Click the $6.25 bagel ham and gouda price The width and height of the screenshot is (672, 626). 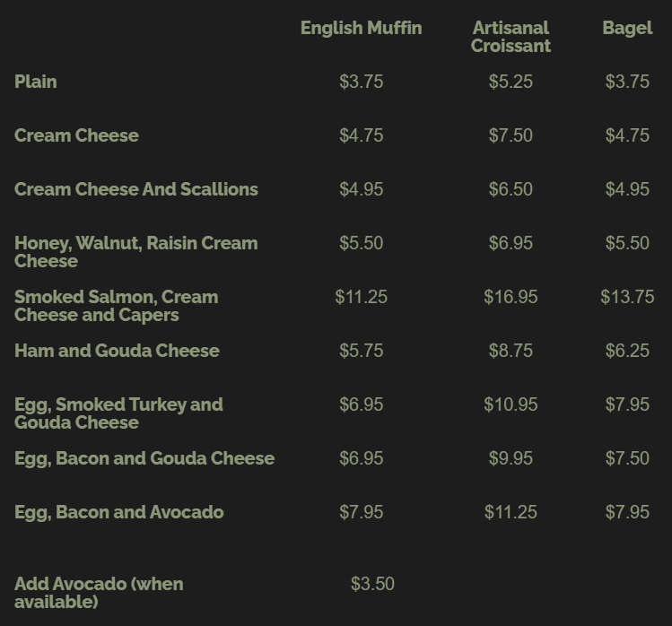click(627, 351)
